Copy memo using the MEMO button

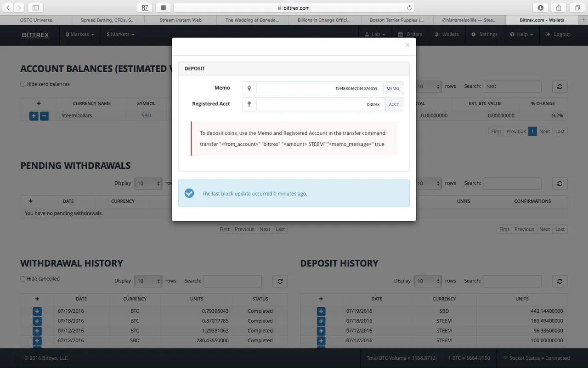pyautogui.click(x=393, y=88)
